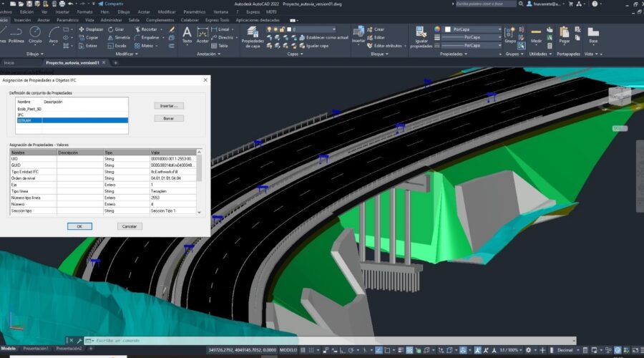Click OK in the IFC properties dialog

(x=79, y=226)
